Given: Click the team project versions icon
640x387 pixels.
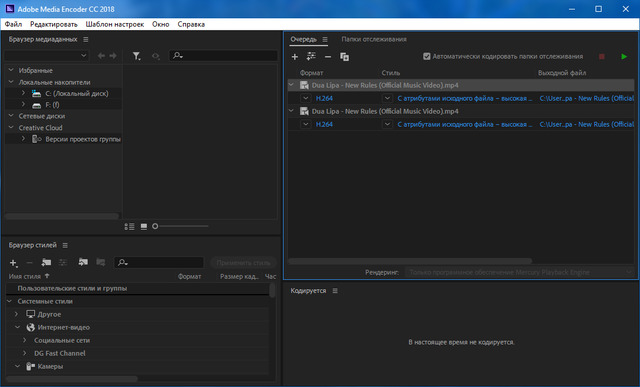Looking at the screenshot, I should (x=37, y=139).
